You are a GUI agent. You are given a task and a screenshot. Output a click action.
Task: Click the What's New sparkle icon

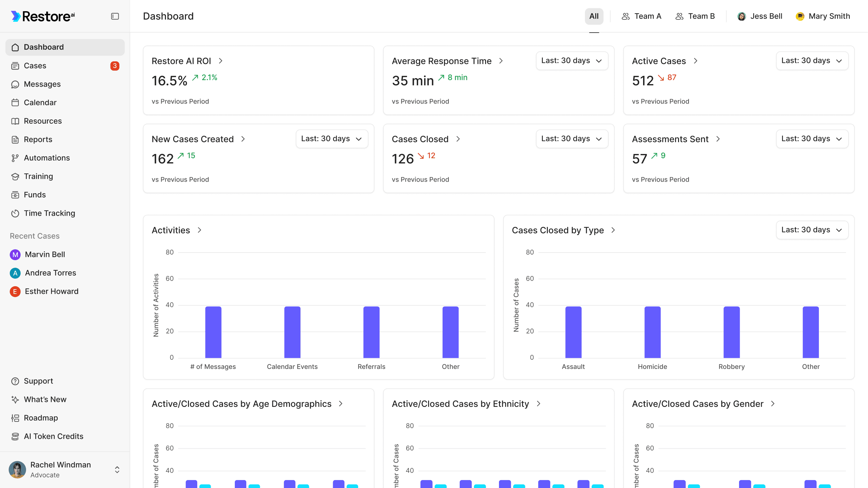point(15,399)
